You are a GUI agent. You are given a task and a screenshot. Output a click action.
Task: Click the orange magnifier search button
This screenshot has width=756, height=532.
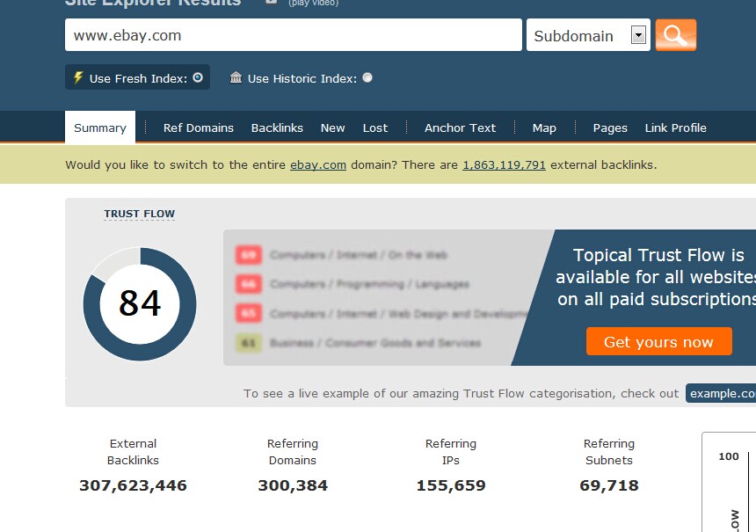coord(675,34)
